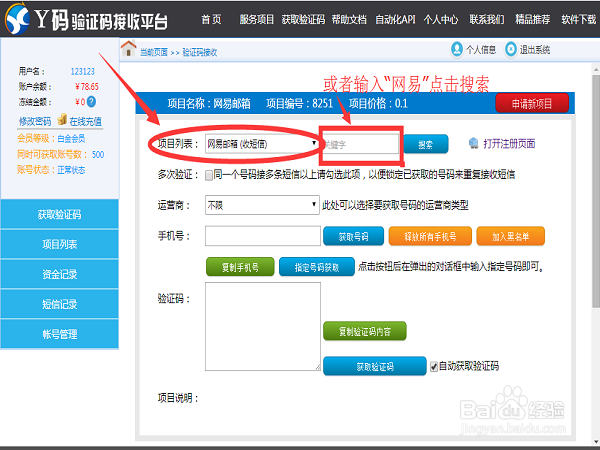600x450 pixels.
Task: Click the 当前页面 breadcrumb link
Action: coord(153,52)
